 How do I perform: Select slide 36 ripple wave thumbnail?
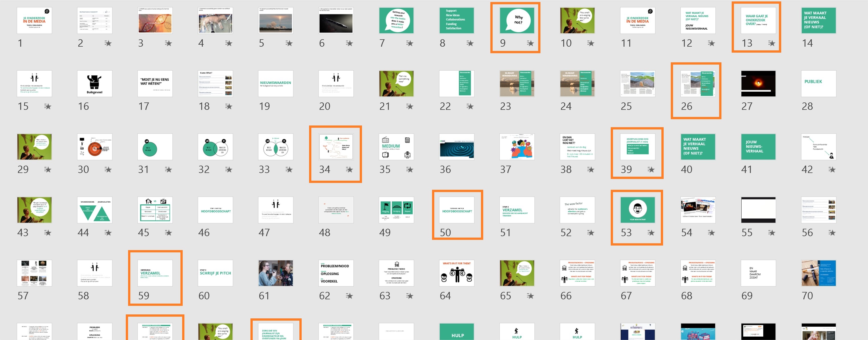(456, 147)
